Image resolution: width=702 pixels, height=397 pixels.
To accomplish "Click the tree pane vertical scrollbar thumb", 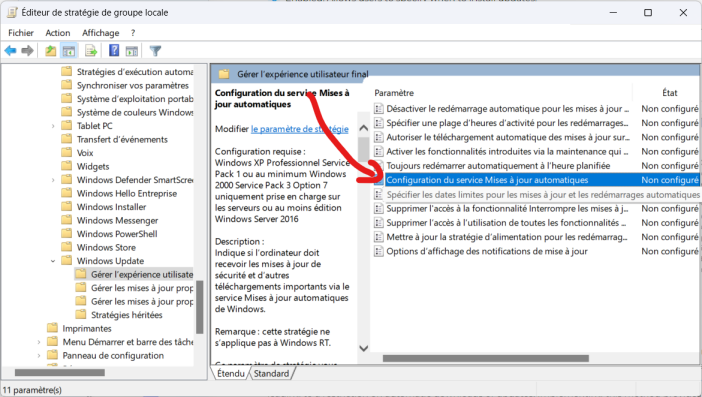I will pos(200,307).
